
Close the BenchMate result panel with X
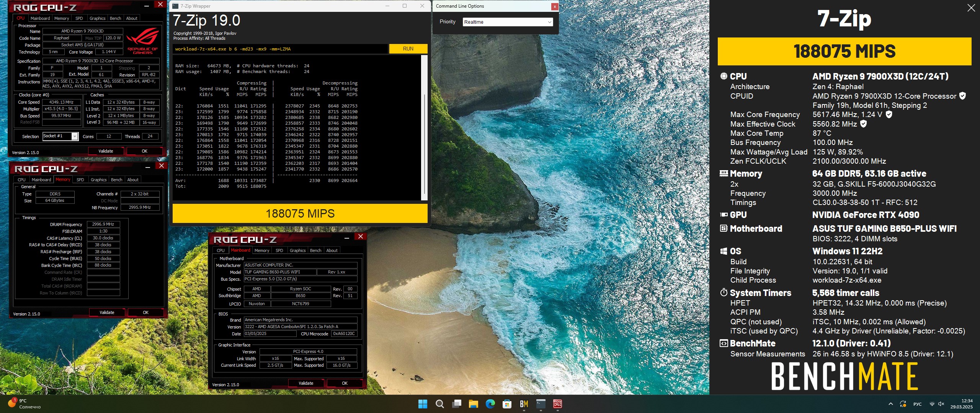click(x=971, y=8)
